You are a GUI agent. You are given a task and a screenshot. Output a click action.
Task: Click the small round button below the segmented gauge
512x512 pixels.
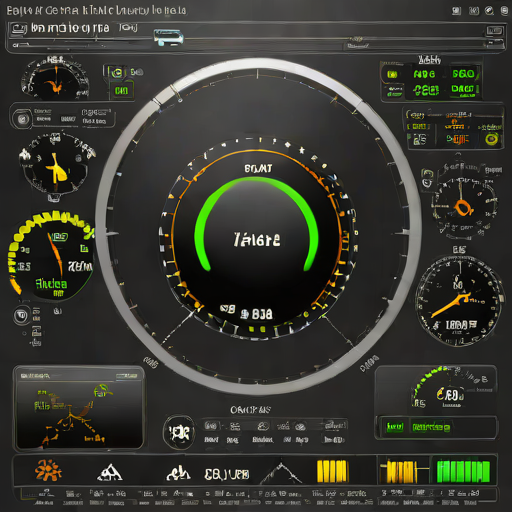click(x=21, y=315)
